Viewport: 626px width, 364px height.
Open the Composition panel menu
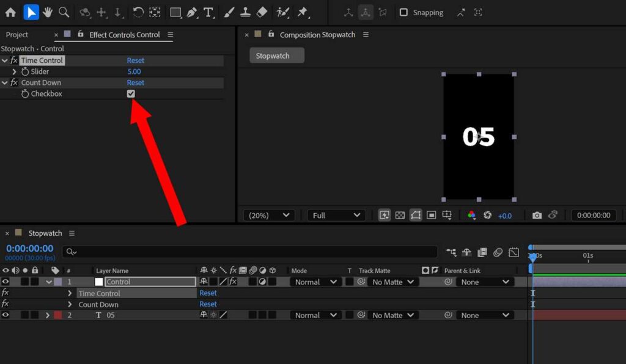click(x=366, y=35)
